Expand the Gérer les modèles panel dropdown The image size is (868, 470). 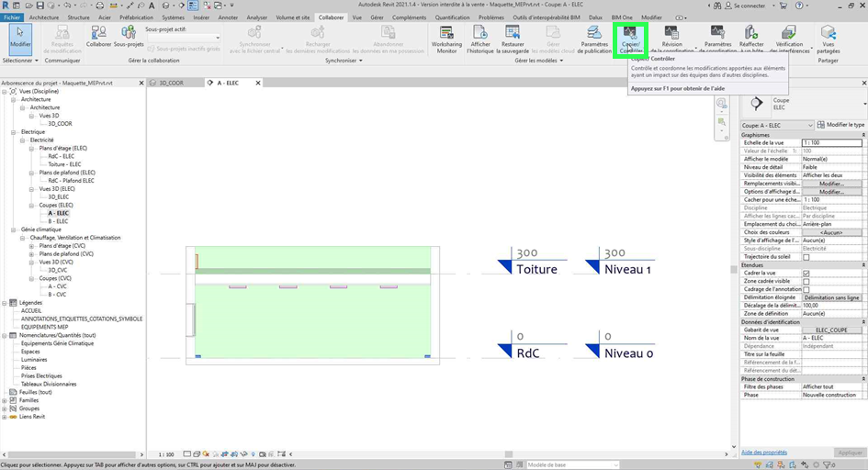click(538, 61)
